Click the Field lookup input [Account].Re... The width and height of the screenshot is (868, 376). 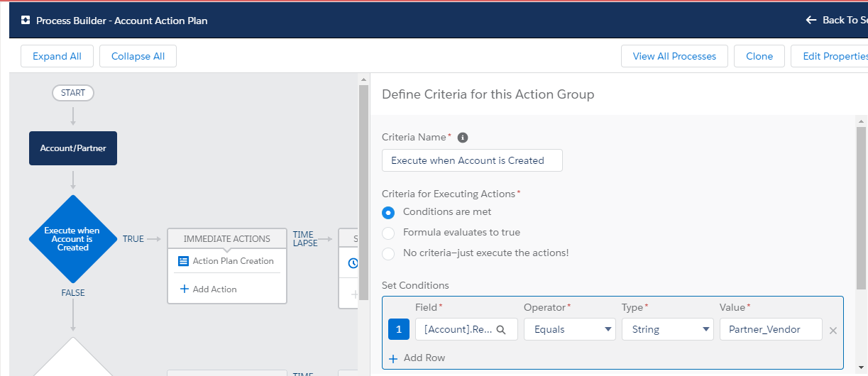466,329
